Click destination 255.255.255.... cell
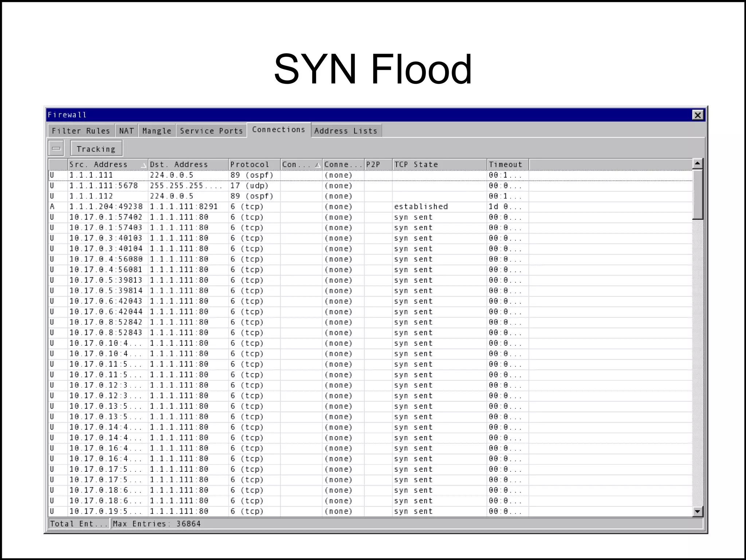This screenshot has height=560, width=746. [x=188, y=186]
